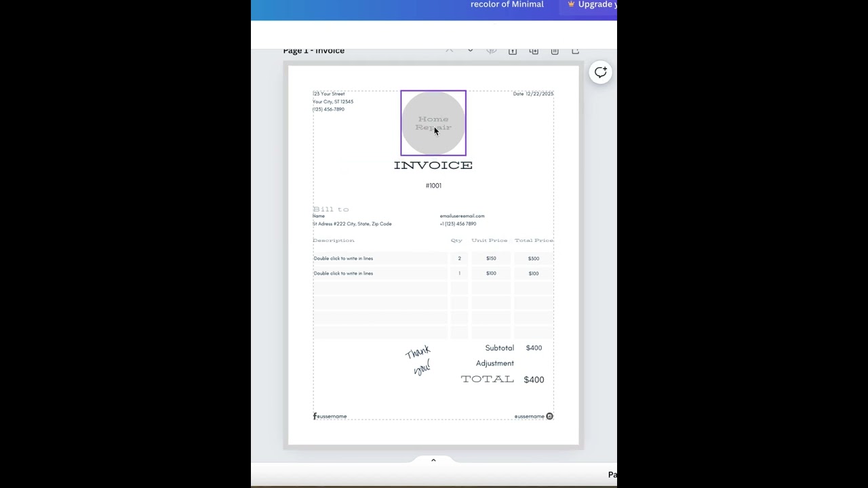Click the $300 total price cell
The width and height of the screenshot is (868, 488).
pos(534,258)
